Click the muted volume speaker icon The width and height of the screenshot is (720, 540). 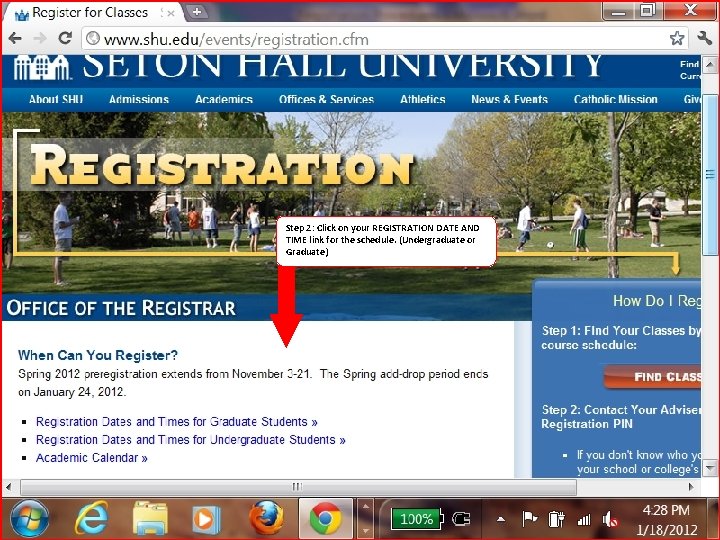pyautogui.click(x=610, y=520)
